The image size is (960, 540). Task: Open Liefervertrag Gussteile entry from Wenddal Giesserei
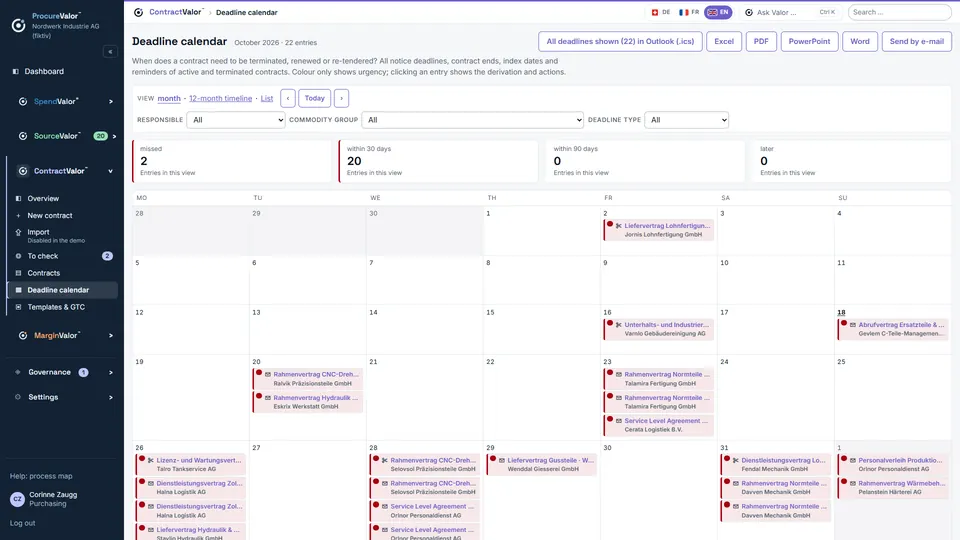click(x=541, y=465)
